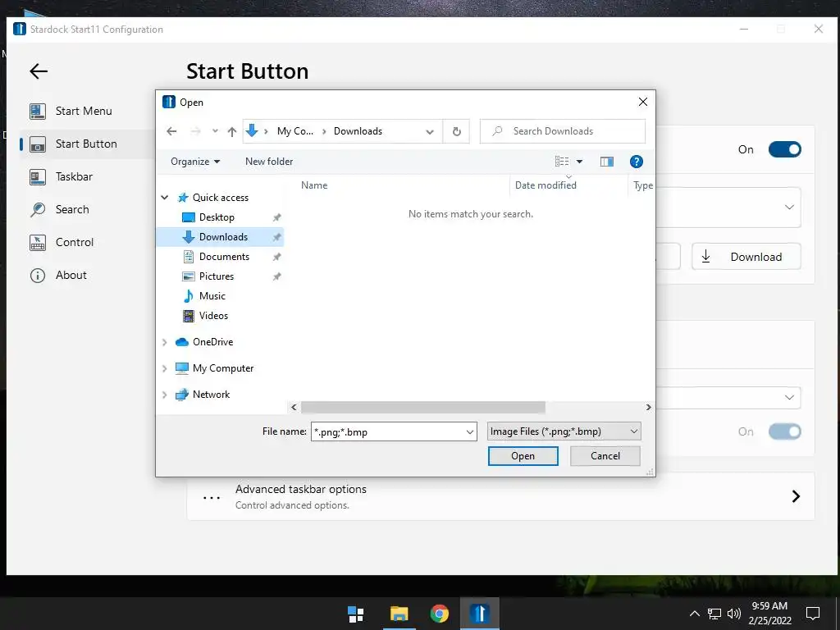The width and height of the screenshot is (840, 630).
Task: Close the Open dialog with X
Action: point(643,102)
